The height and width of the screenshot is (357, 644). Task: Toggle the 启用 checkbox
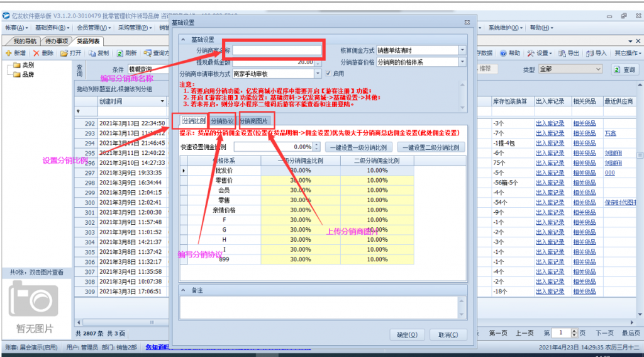pyautogui.click(x=328, y=74)
